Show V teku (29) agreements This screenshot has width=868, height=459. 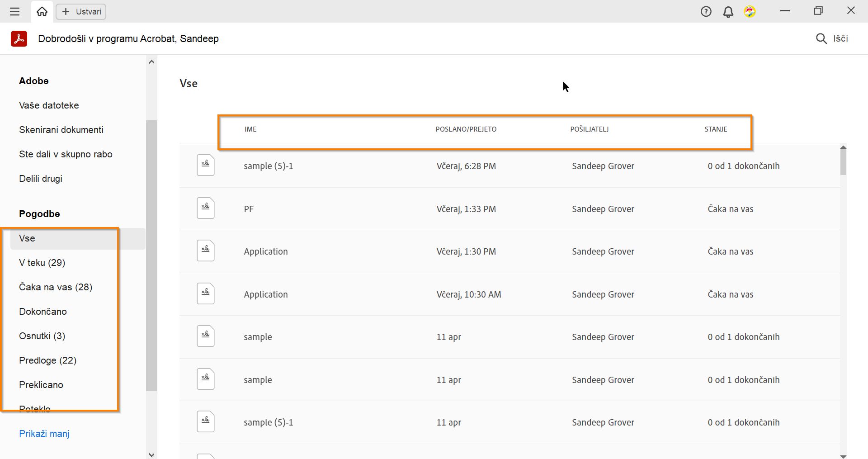pos(42,263)
